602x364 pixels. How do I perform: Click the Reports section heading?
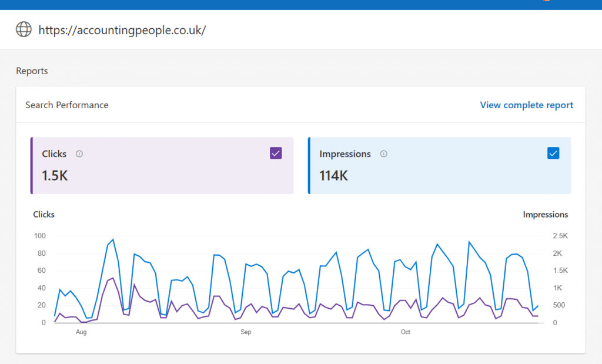(x=32, y=71)
